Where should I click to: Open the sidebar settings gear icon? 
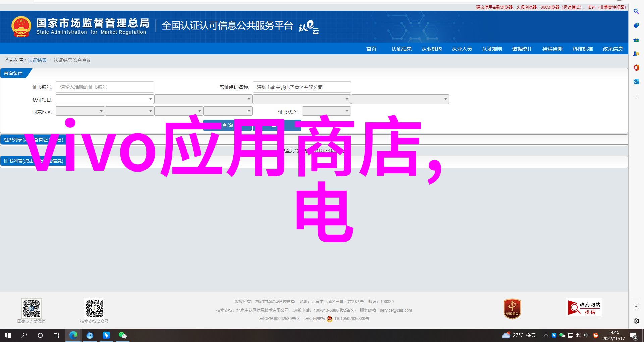tap(636, 321)
